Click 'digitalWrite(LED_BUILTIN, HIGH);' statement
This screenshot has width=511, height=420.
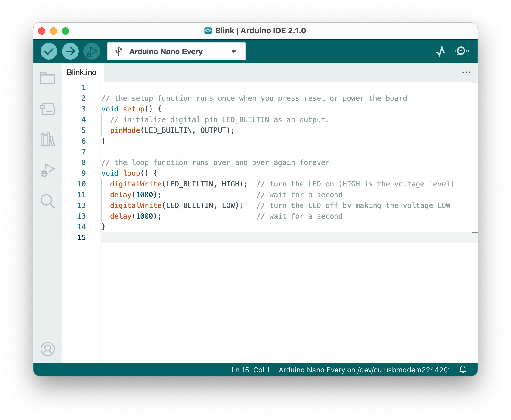point(179,184)
